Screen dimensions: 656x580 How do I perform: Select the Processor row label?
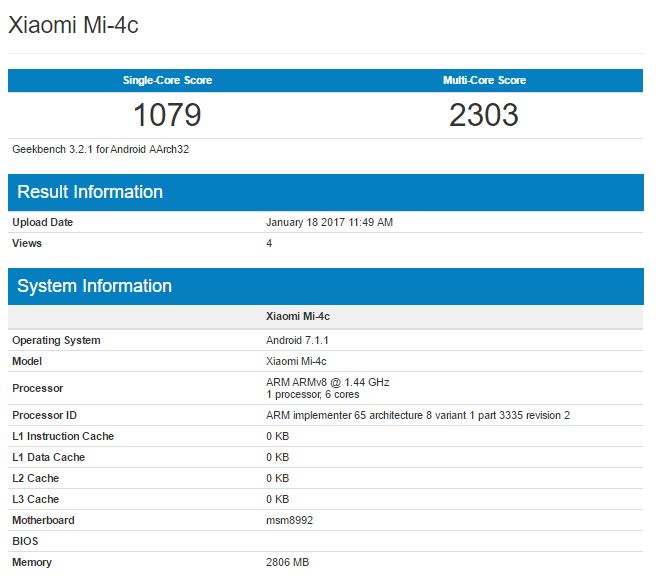tap(38, 388)
